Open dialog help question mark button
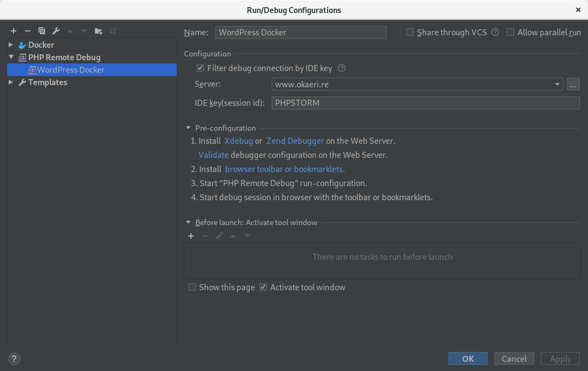The image size is (588, 371). pyautogui.click(x=14, y=359)
